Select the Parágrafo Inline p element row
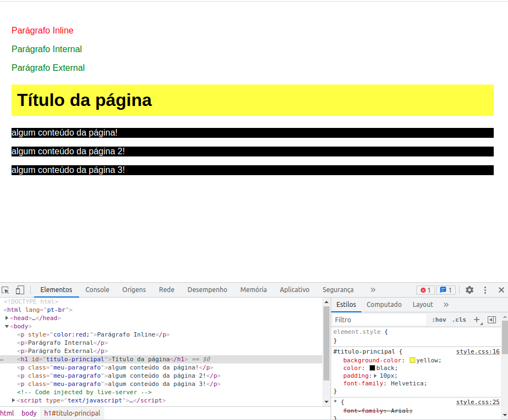Screen dimensions: 508x420 point(161,334)
